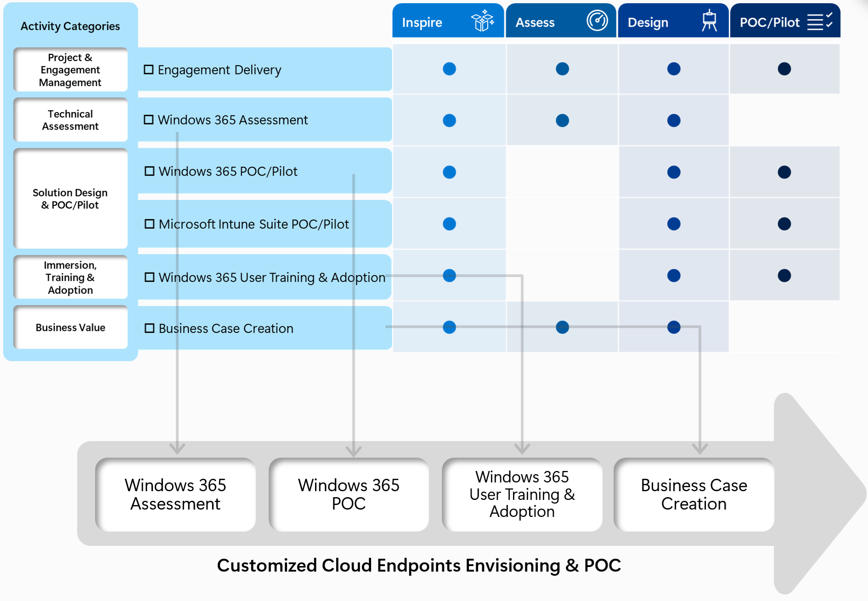Click Windows 365 Assessment dot under Design
The image size is (868, 601).
click(674, 120)
